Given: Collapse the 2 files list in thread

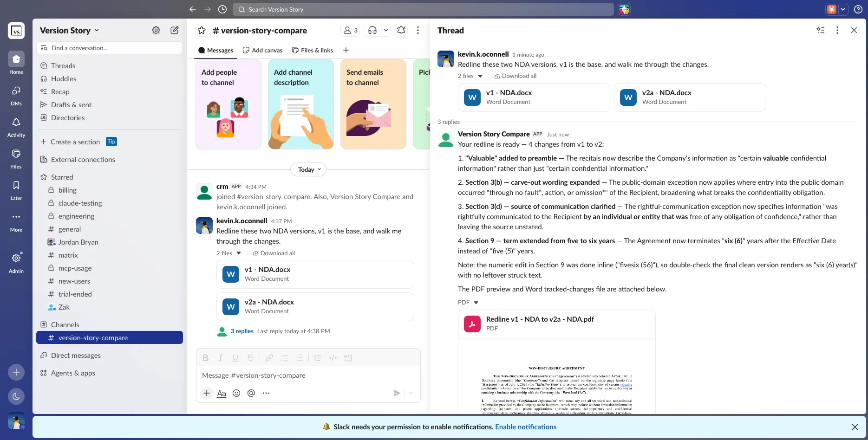Looking at the screenshot, I should point(480,76).
